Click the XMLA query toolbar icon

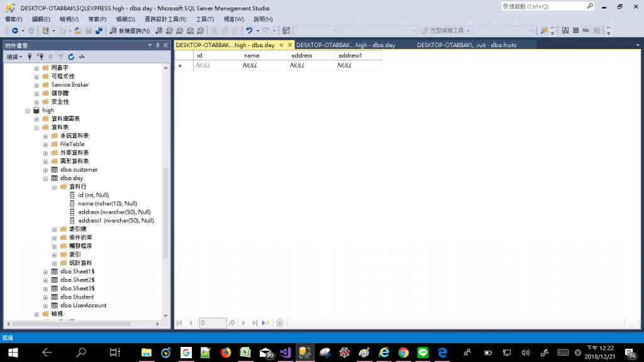[190, 31]
